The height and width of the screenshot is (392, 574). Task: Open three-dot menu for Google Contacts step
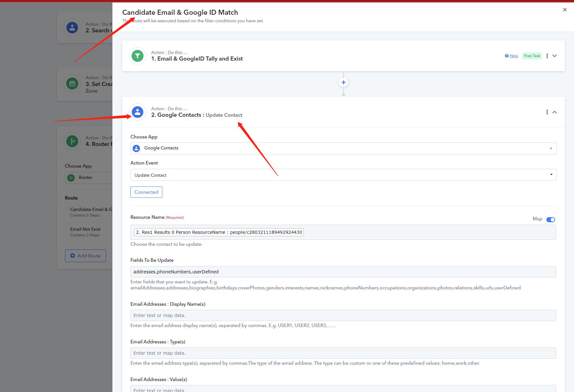547,112
